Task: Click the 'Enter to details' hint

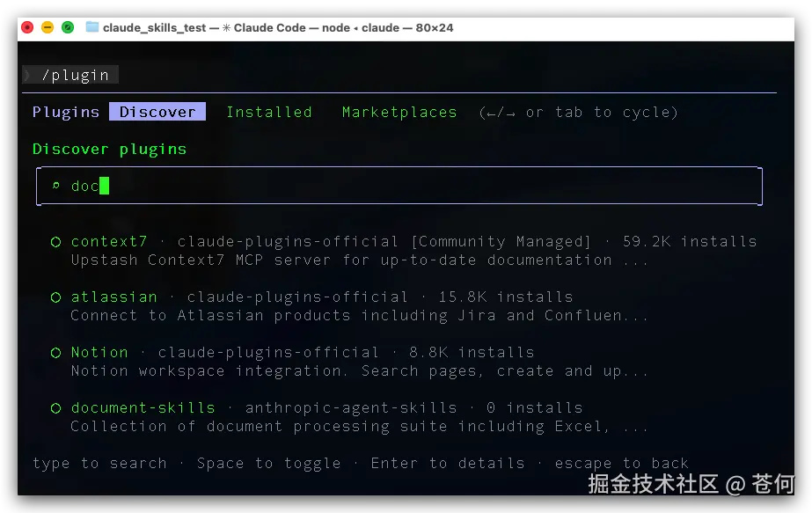Action: tap(448, 463)
